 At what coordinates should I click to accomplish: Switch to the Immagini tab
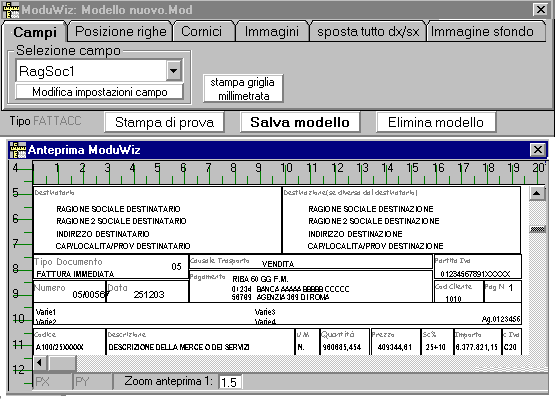click(272, 32)
